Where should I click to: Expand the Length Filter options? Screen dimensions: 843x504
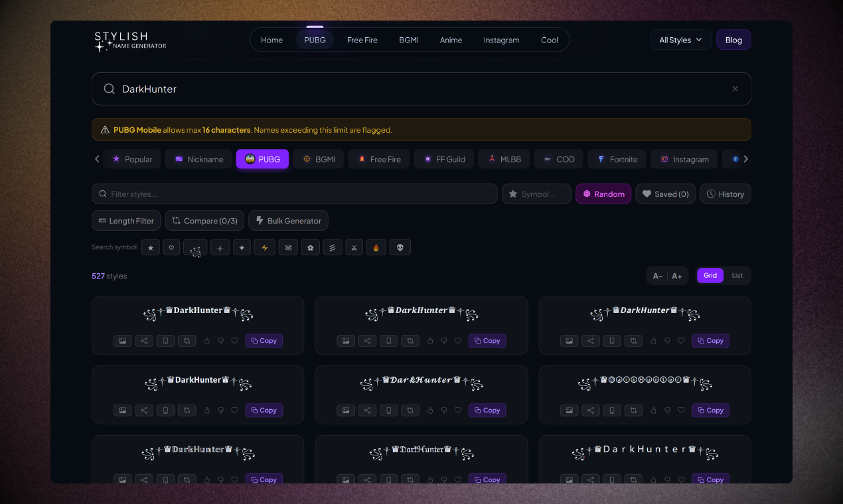click(x=126, y=221)
